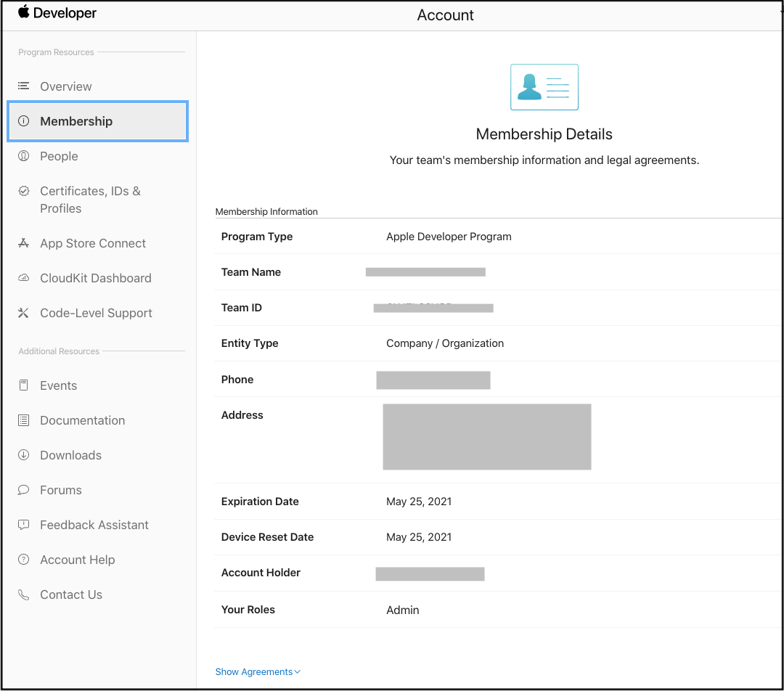Image resolution: width=784 pixels, height=691 pixels.
Task: Click the Membership Details ID card image
Action: click(544, 87)
